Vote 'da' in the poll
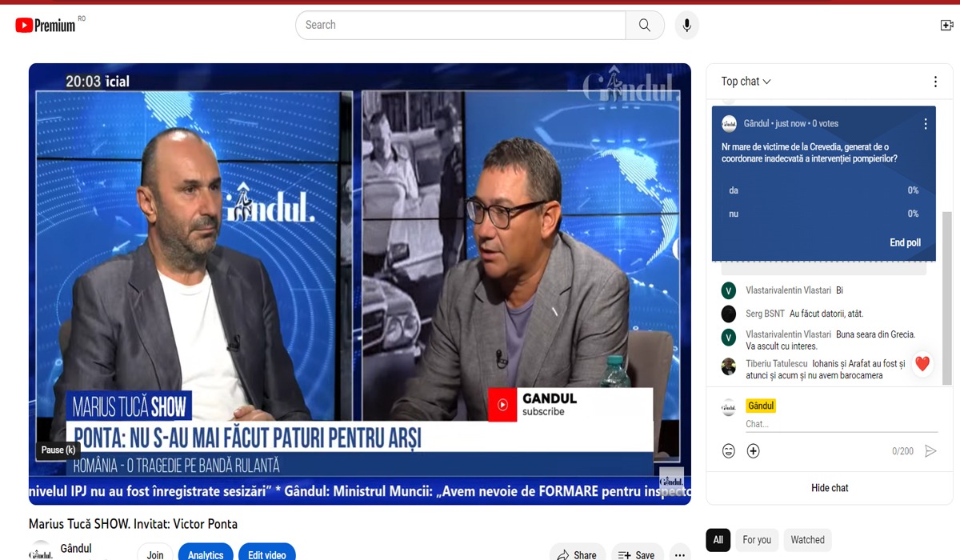 click(x=823, y=190)
